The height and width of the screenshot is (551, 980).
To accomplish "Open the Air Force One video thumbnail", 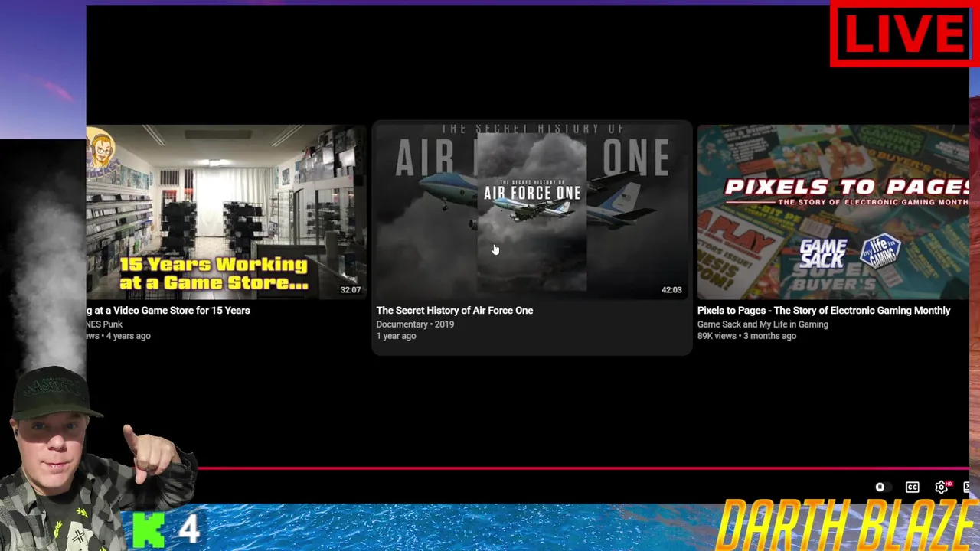I will [x=532, y=212].
